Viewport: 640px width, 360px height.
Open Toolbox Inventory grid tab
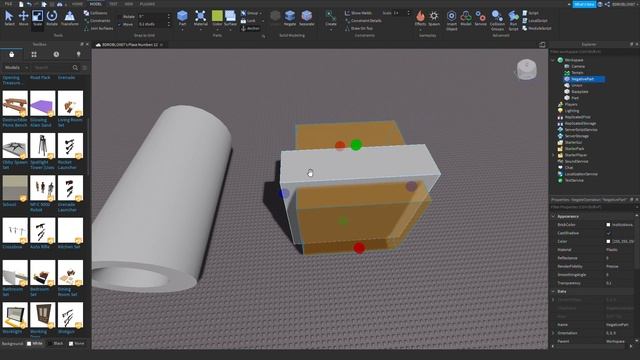coord(34,54)
